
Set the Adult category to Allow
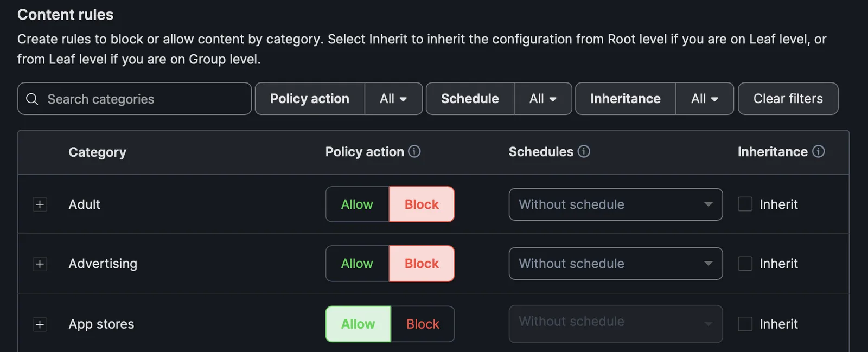[356, 204]
